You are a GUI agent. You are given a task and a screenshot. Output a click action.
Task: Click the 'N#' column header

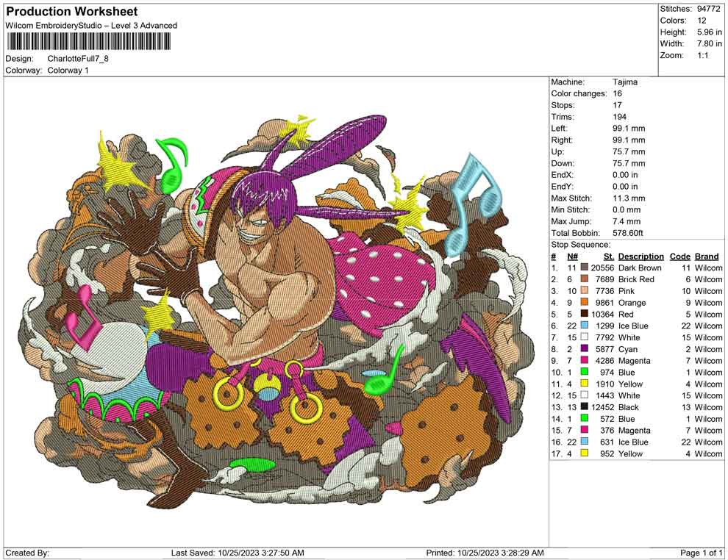[572, 256]
